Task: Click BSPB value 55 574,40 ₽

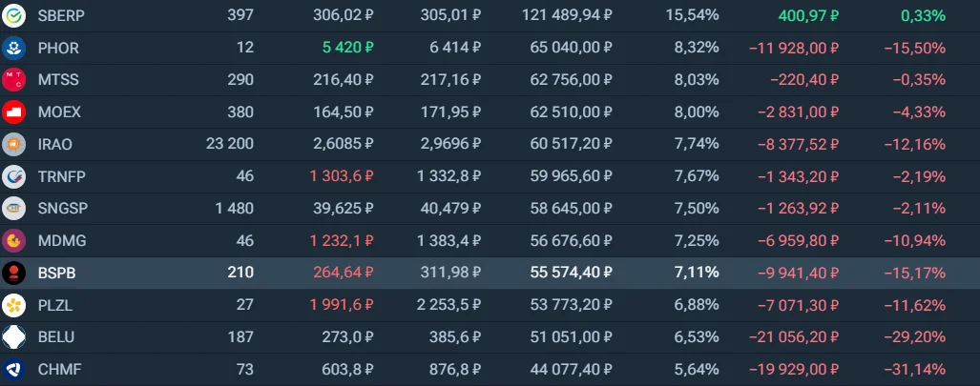Action: (x=571, y=273)
